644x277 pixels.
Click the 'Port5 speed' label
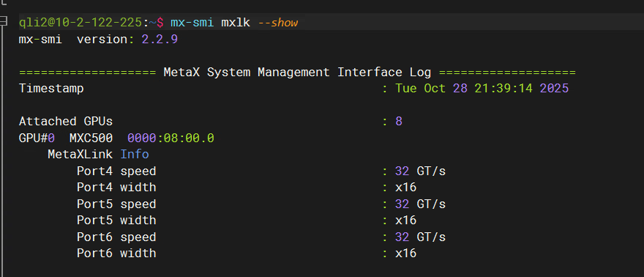[x=116, y=204]
